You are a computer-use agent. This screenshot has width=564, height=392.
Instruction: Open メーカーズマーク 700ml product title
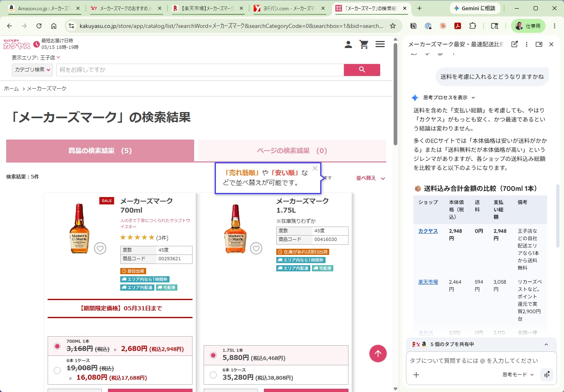click(147, 206)
